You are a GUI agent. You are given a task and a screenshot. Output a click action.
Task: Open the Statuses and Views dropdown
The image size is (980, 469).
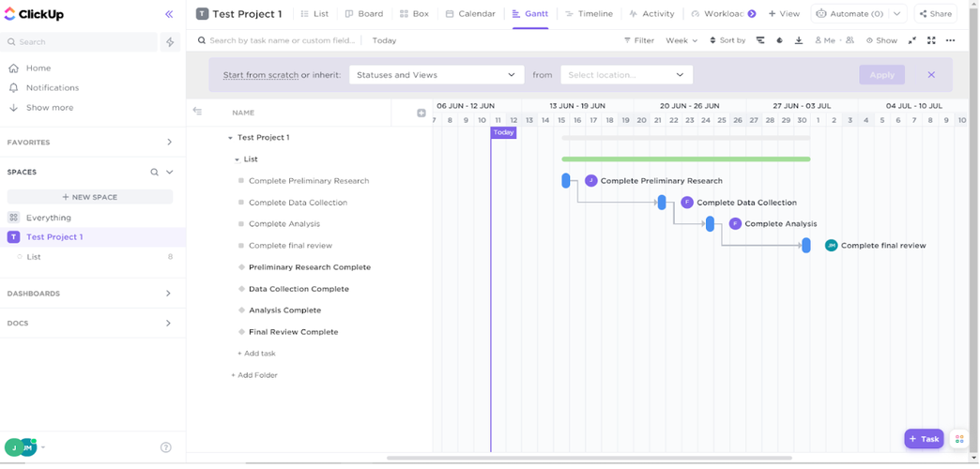[x=436, y=75]
